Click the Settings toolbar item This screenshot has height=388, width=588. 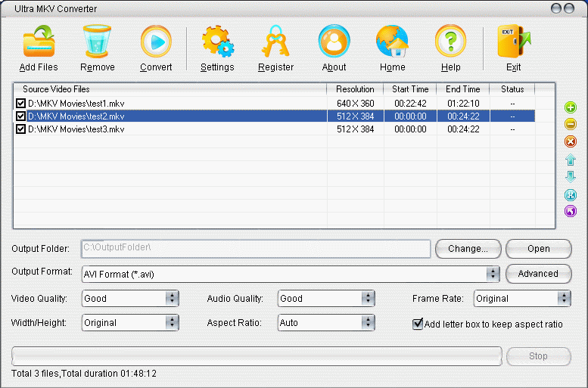[x=217, y=48]
